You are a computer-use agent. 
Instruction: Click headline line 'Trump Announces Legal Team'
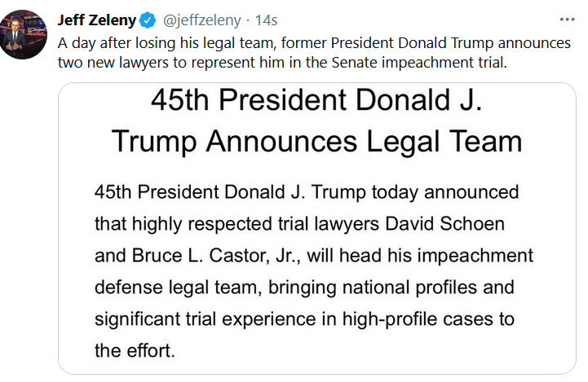point(317,142)
